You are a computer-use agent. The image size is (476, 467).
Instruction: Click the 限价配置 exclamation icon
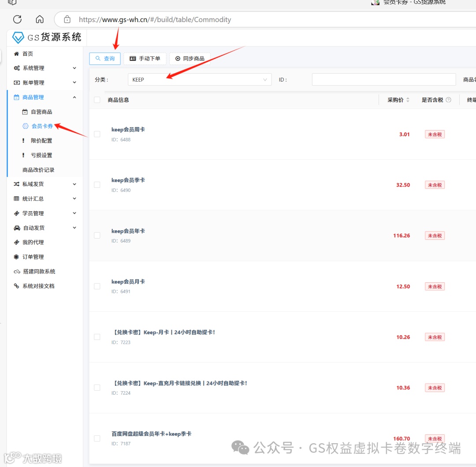click(23, 141)
